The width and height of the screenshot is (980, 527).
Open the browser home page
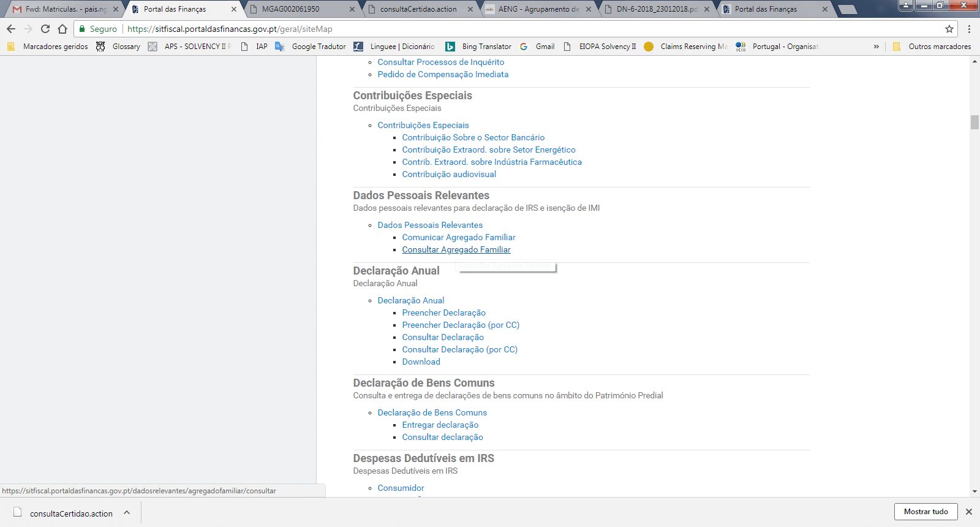coord(62,29)
